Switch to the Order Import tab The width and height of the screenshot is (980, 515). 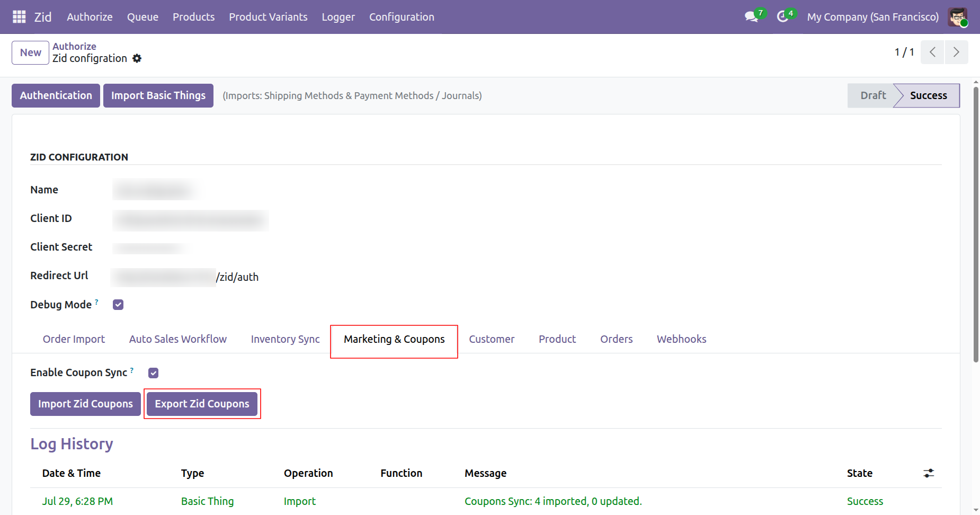(x=74, y=339)
